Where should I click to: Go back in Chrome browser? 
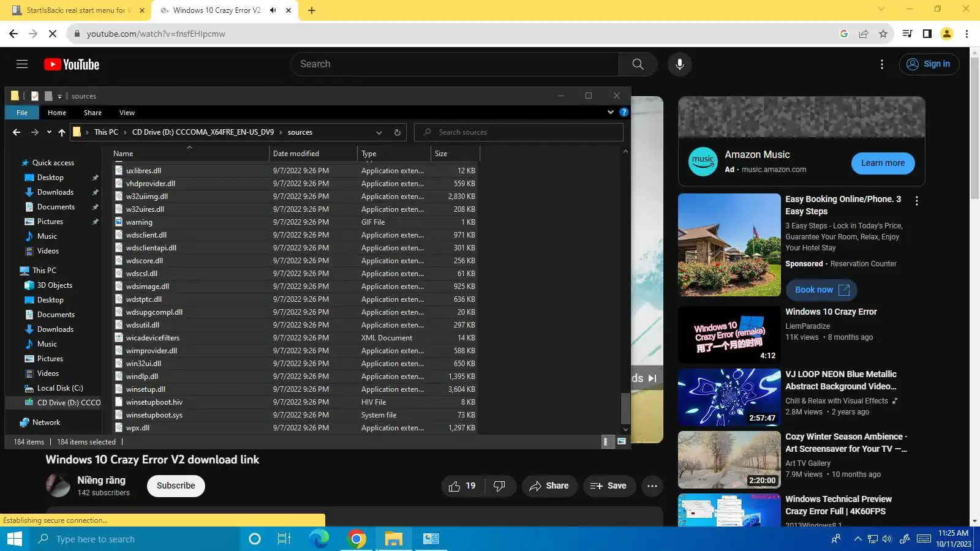13,34
